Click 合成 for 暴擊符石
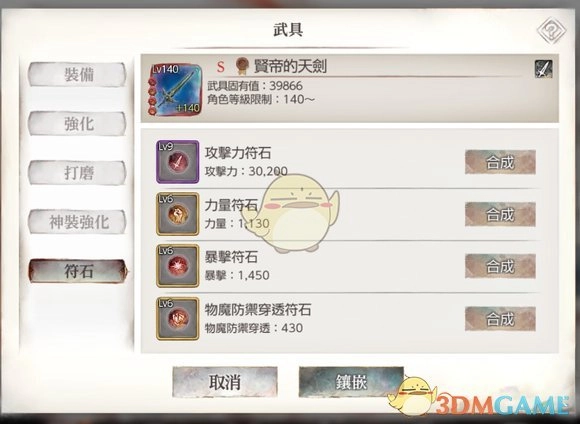The image size is (580, 424). [500, 266]
